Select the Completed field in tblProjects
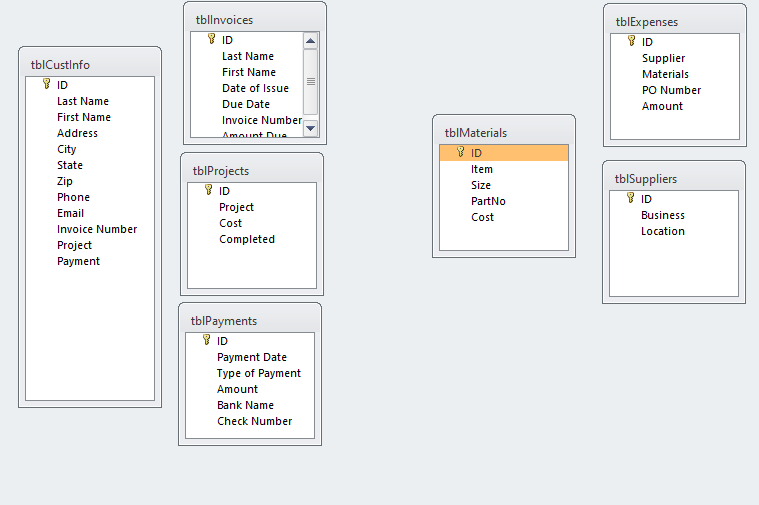This screenshot has height=505, width=759. tap(252, 239)
